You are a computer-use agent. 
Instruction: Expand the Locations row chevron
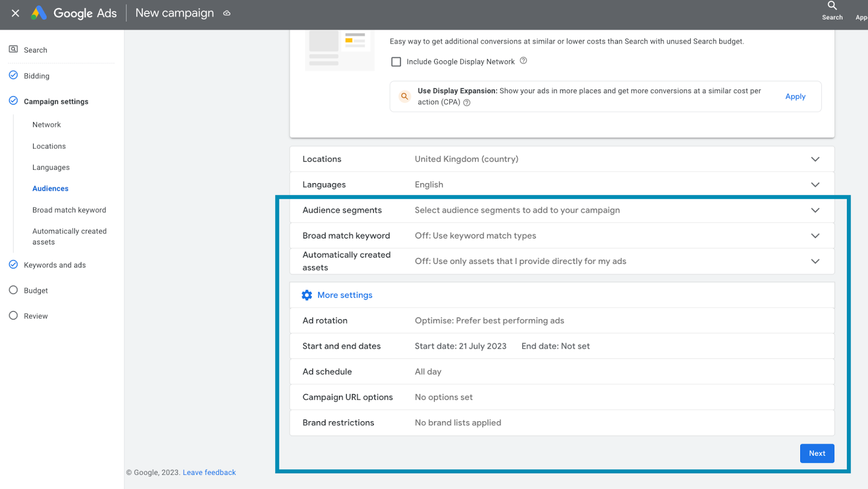coord(815,159)
